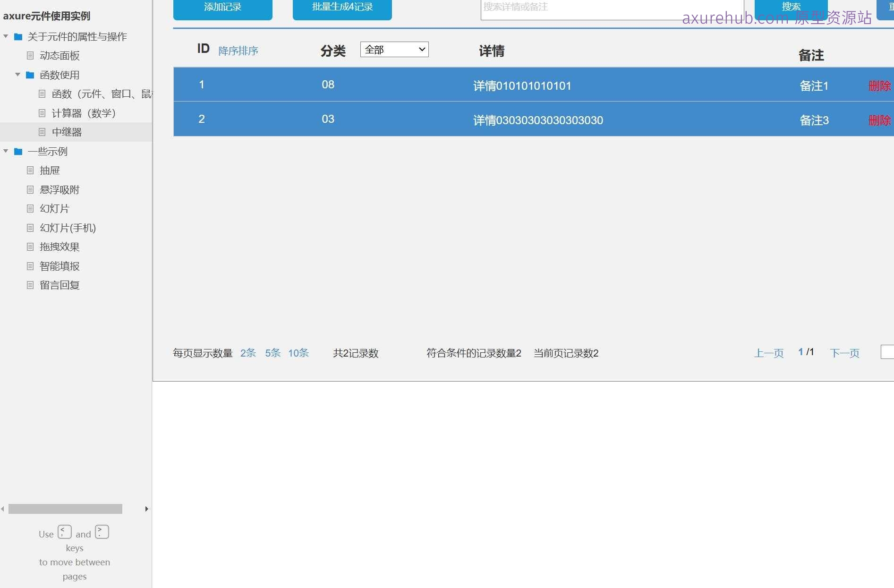Click the page icon beside 中继器
Screen dimensions: 894x588
coord(42,132)
